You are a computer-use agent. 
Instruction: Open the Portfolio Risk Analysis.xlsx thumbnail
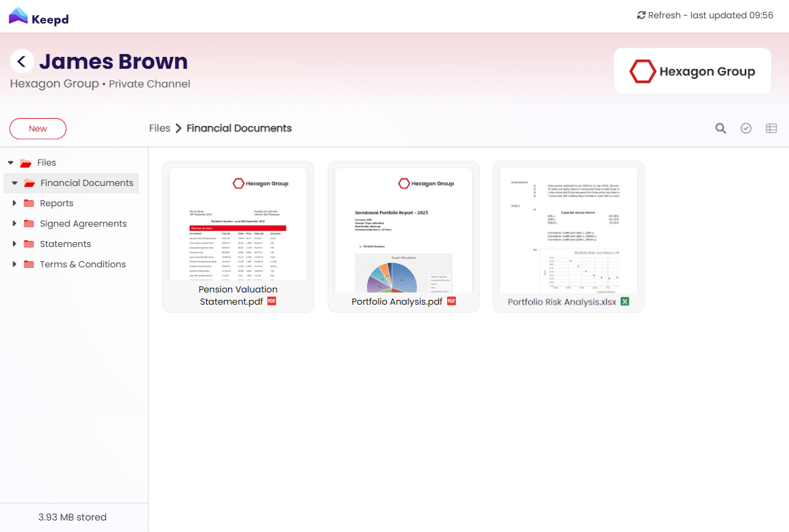point(569,231)
